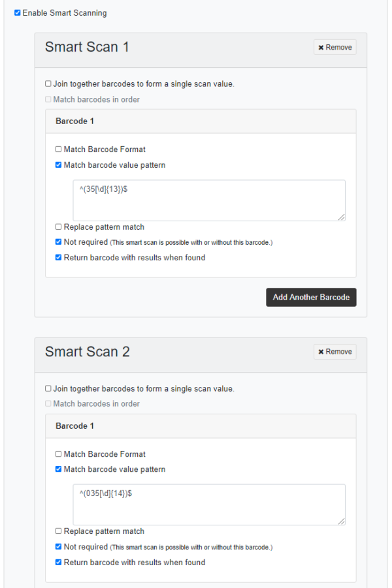Remove Smart Scan 1
The height and width of the screenshot is (588, 392).
click(335, 48)
